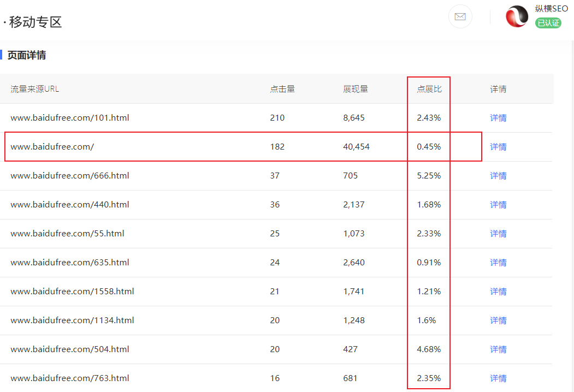This screenshot has width=574, height=392.
Task: Open 详情 for the 1134.html row
Action: coord(498,320)
